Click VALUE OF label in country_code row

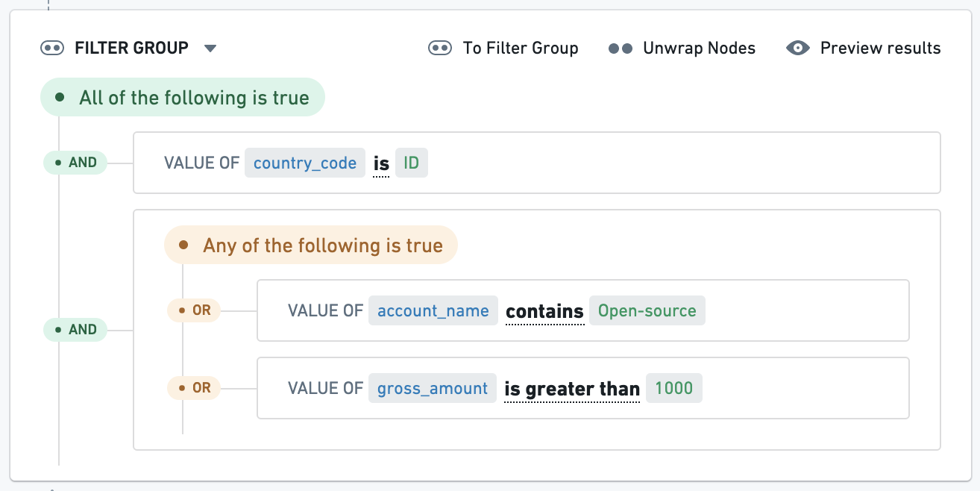click(x=201, y=163)
